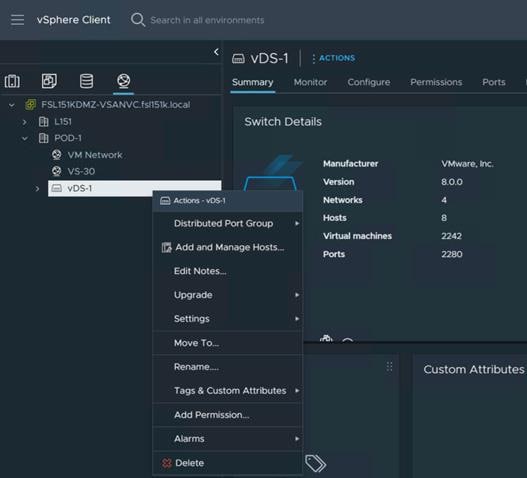Collapse the navigation sidebar with the chevron

pyautogui.click(x=216, y=52)
